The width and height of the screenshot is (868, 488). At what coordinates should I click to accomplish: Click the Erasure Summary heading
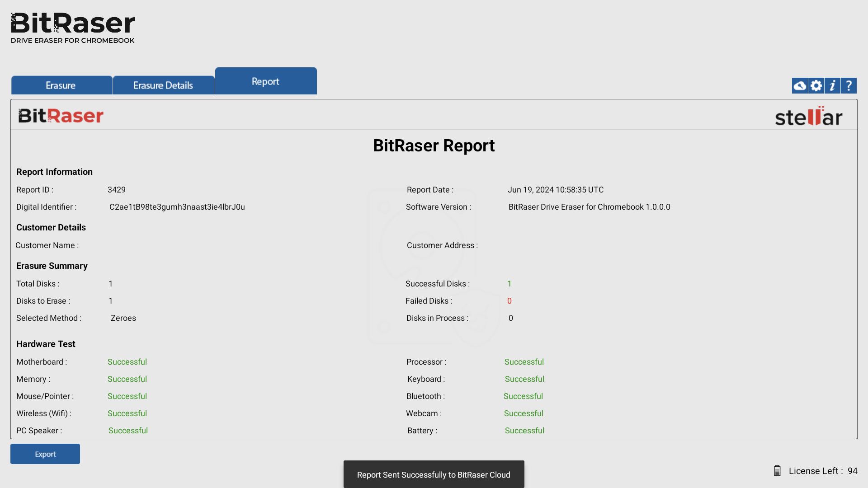pos(52,266)
